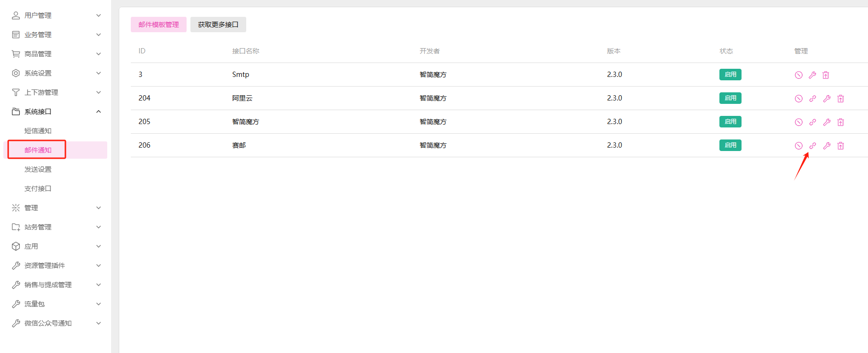Delete the 赛邮 interface via trash icon

click(841, 146)
